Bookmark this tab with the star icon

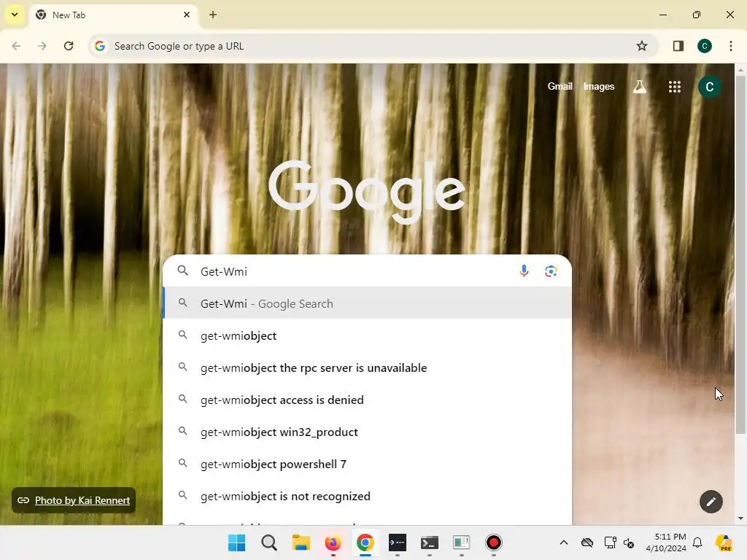pyautogui.click(x=642, y=46)
